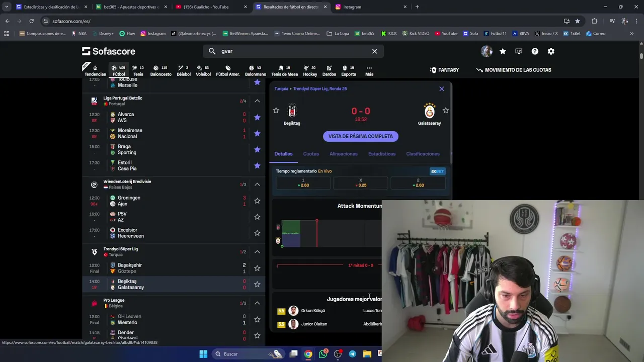Click the taskbar Buscar search box

(249, 354)
